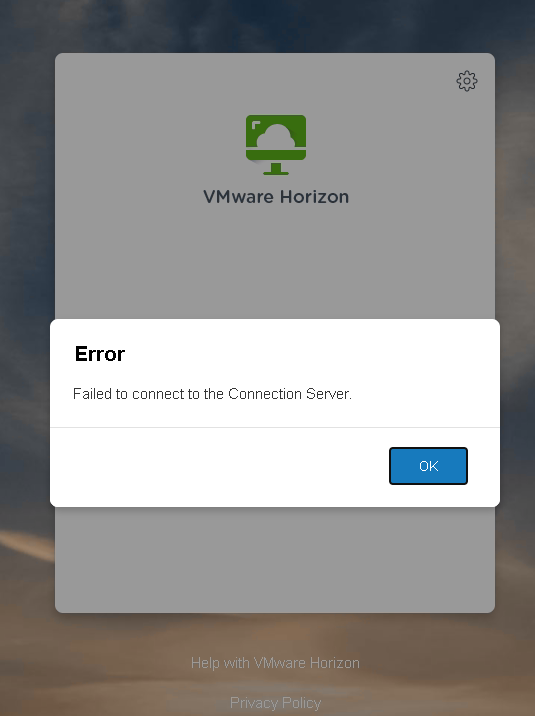Click the monitor stand of Horizon logo
This screenshot has width=535, height=716.
point(276,169)
